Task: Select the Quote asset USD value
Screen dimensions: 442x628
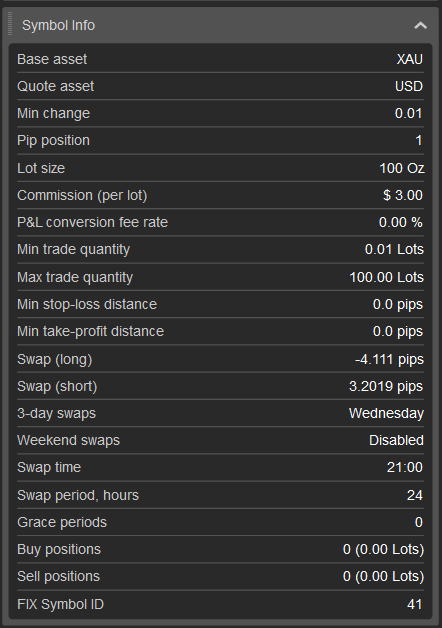Action: click(x=409, y=86)
